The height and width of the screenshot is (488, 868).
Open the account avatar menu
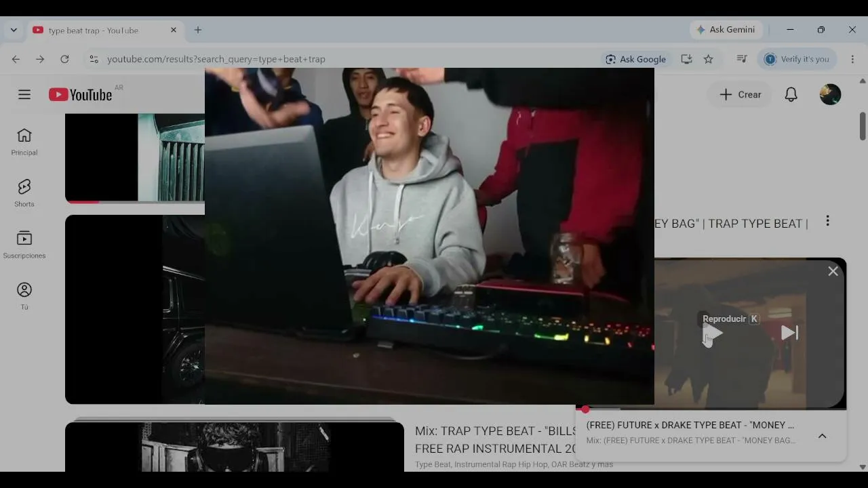[830, 94]
